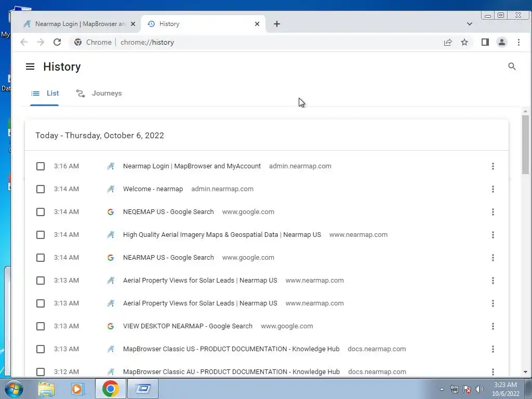This screenshot has width=532, height=399.
Task: Check the VIEW DESKTOP NEARMAP search checkbox
Action: 41,326
